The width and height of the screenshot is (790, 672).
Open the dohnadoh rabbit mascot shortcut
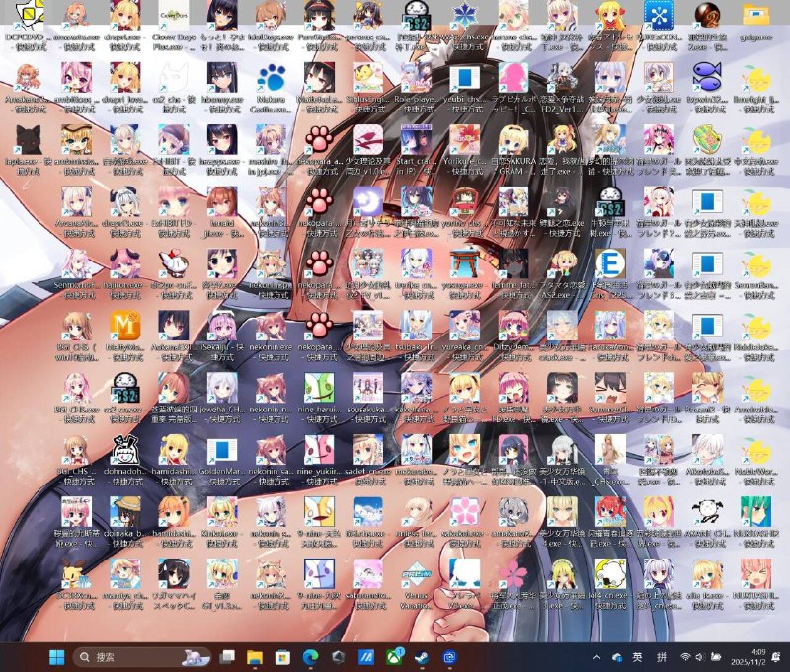click(125, 450)
